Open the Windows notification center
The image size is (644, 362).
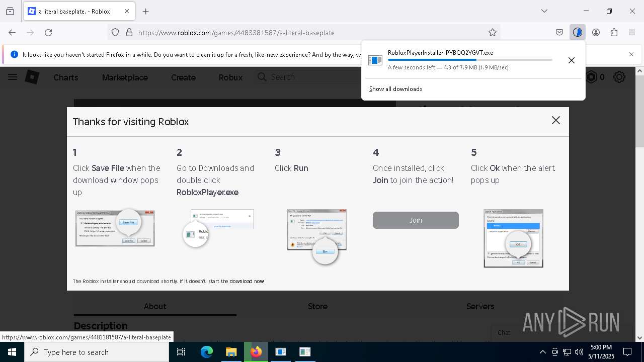pyautogui.click(x=627, y=352)
